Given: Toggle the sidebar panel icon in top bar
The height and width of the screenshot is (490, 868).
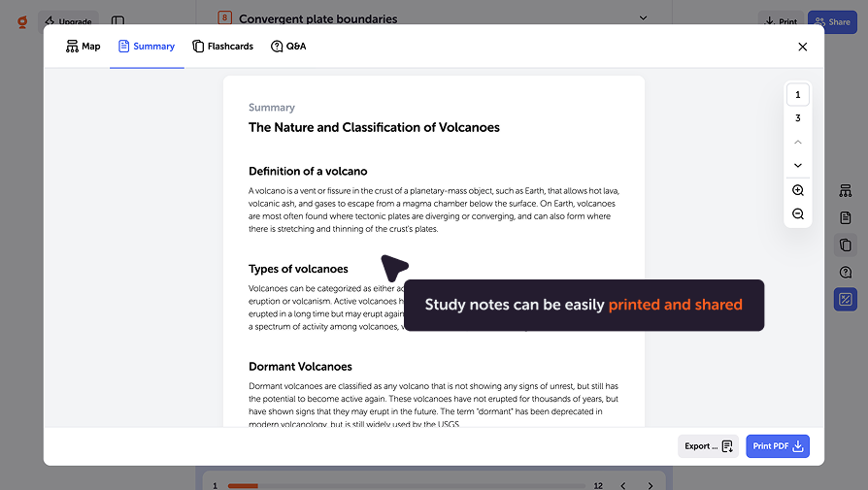Looking at the screenshot, I should click(117, 21).
